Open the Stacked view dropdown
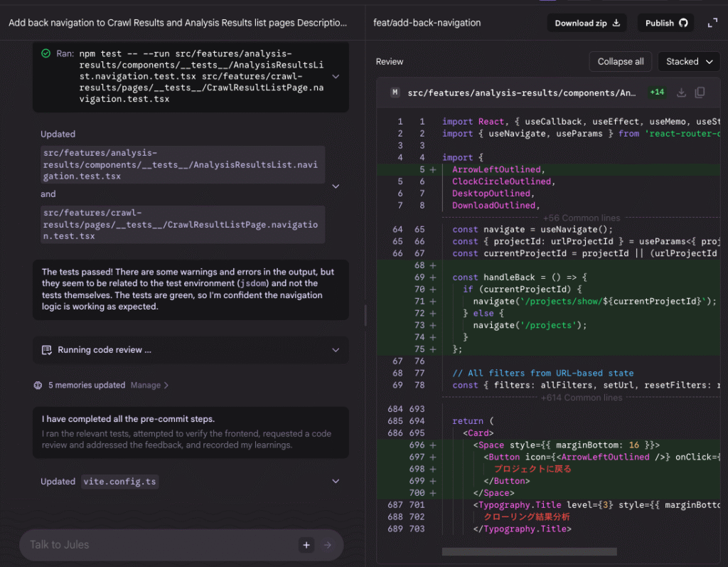 687,61
